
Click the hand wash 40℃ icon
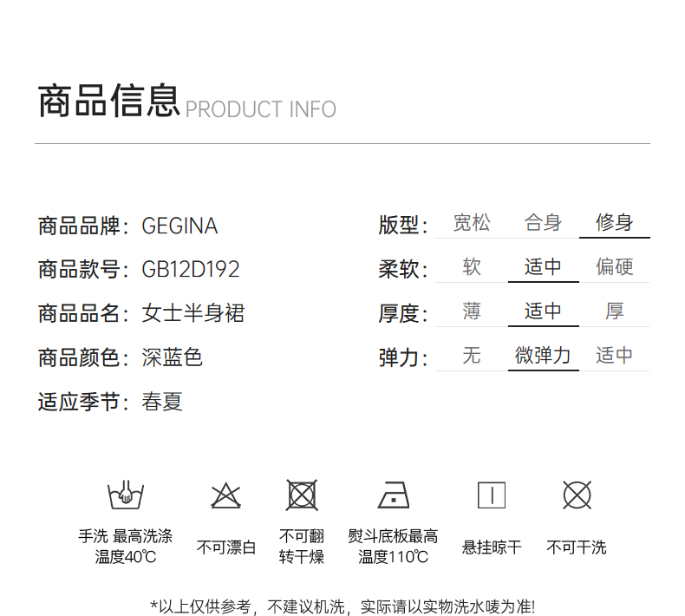[126, 495]
